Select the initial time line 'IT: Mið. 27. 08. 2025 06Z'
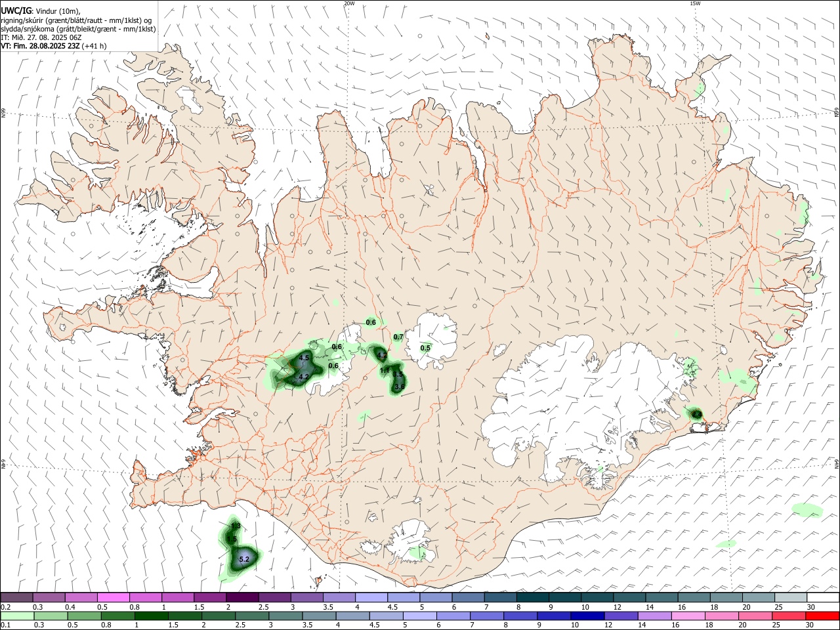840x630 pixels. tap(41, 37)
